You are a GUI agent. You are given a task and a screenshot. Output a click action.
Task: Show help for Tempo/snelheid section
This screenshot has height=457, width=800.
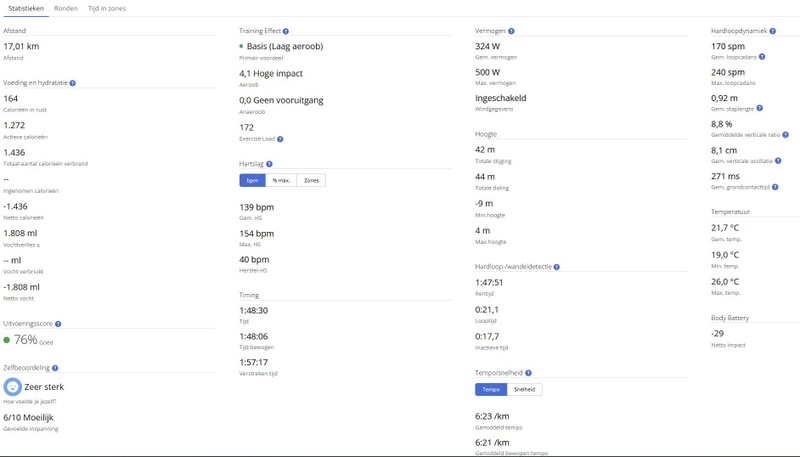click(x=531, y=373)
